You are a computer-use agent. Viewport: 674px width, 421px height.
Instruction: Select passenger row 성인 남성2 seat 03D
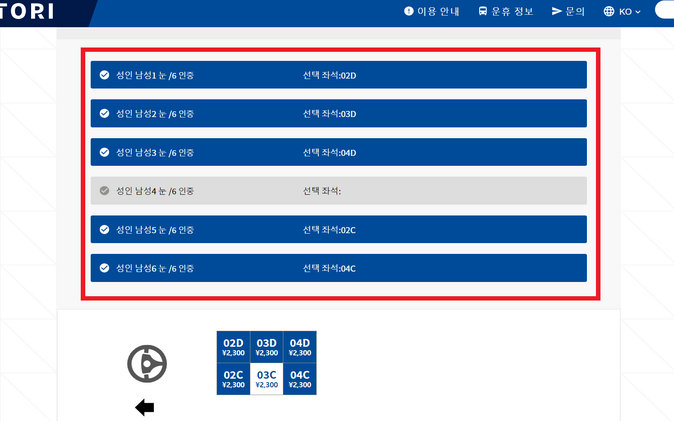point(339,114)
